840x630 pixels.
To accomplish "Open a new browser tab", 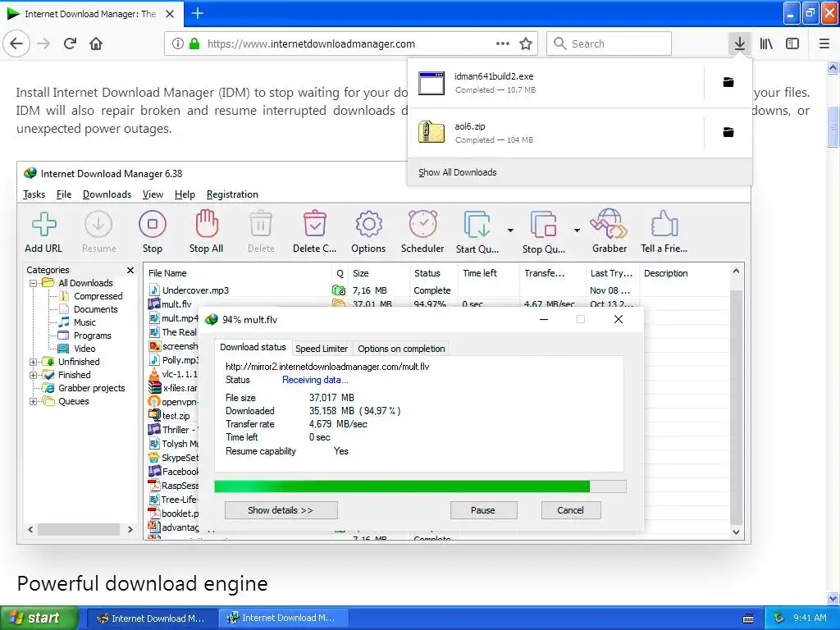I will [198, 13].
